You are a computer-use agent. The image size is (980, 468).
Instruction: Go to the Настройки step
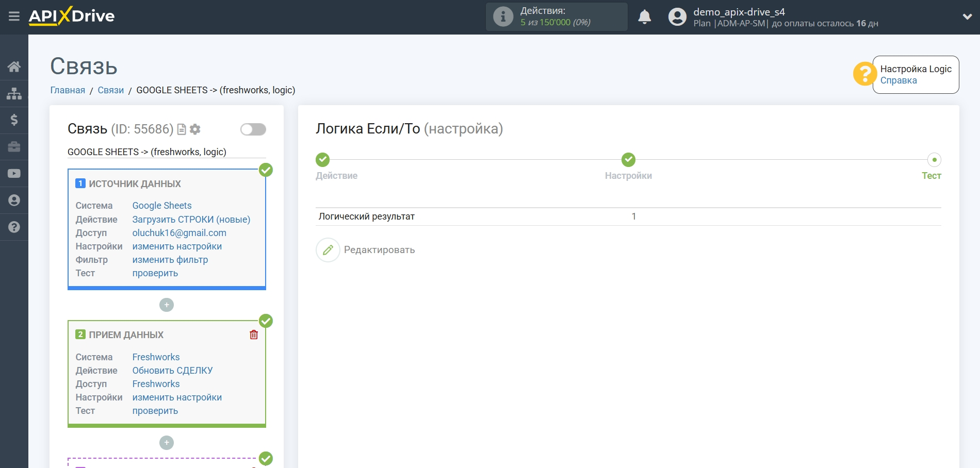pos(628,160)
